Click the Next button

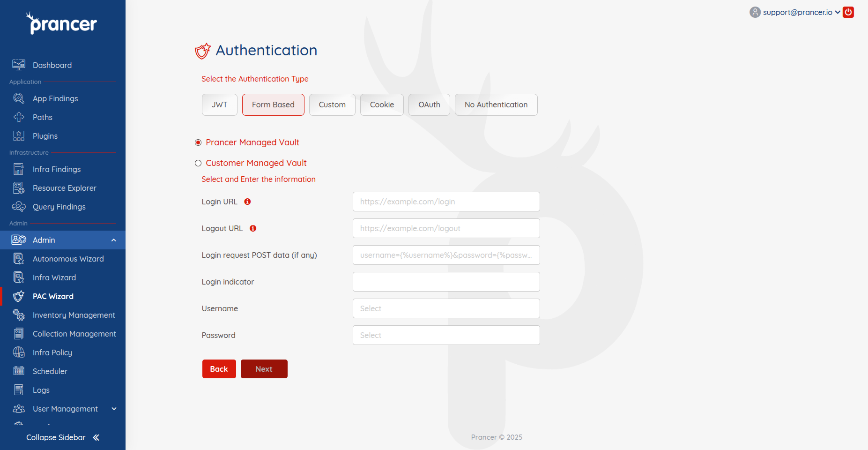pos(264,369)
